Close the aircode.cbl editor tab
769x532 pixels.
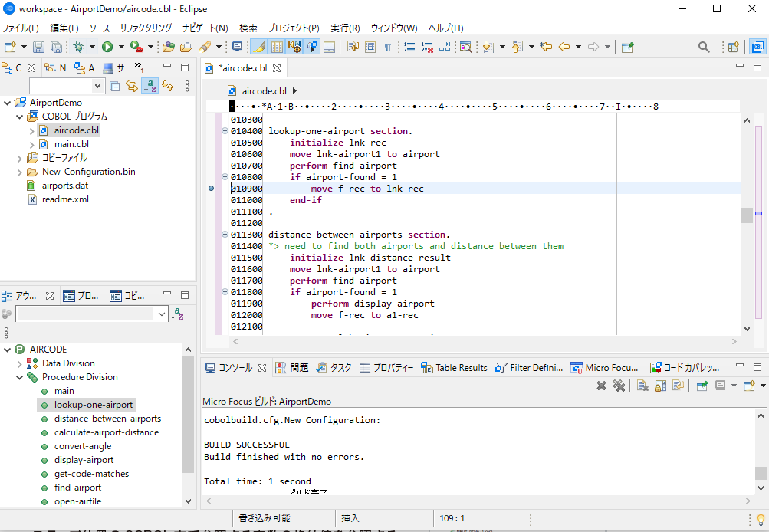click(277, 68)
